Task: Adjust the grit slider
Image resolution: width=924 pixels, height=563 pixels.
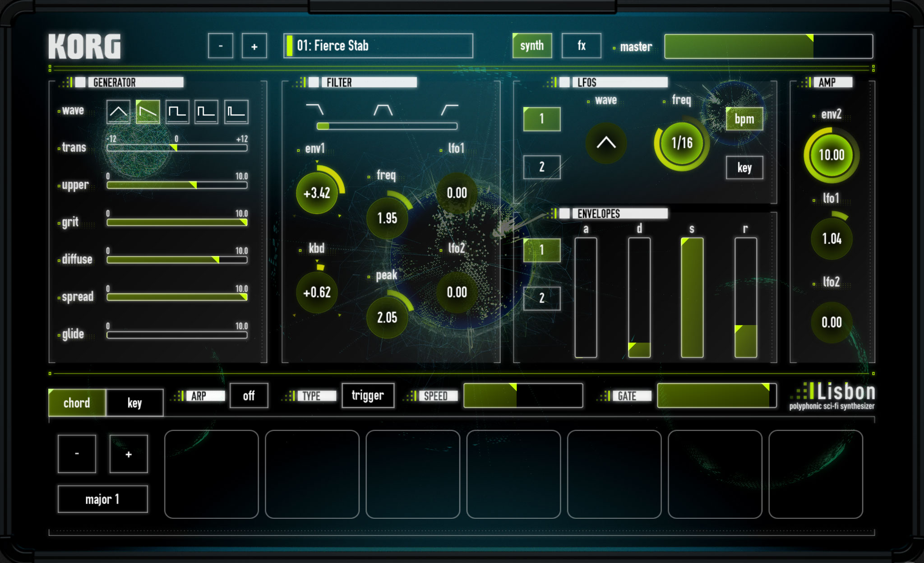Action: pyautogui.click(x=177, y=223)
